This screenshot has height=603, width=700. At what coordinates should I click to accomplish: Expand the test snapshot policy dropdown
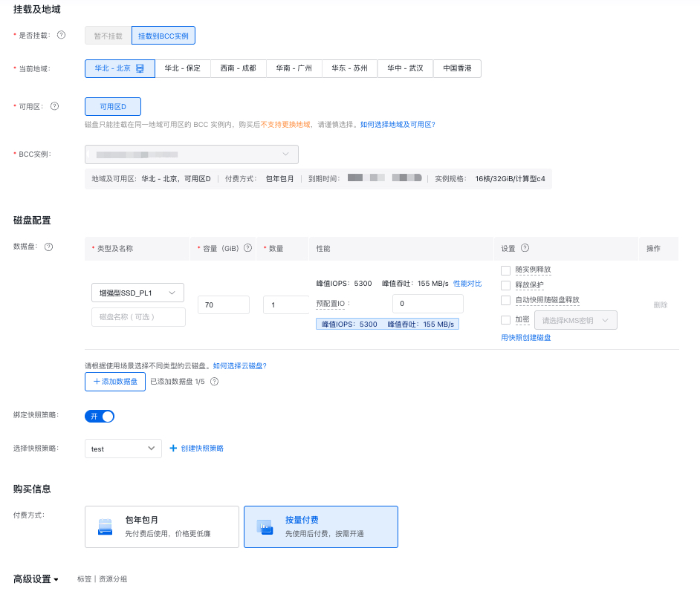tap(123, 449)
